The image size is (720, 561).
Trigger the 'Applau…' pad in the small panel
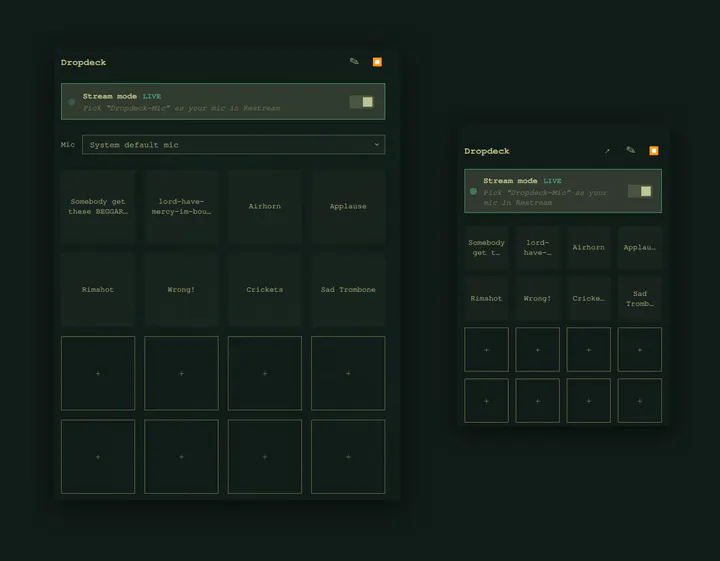[640, 247]
